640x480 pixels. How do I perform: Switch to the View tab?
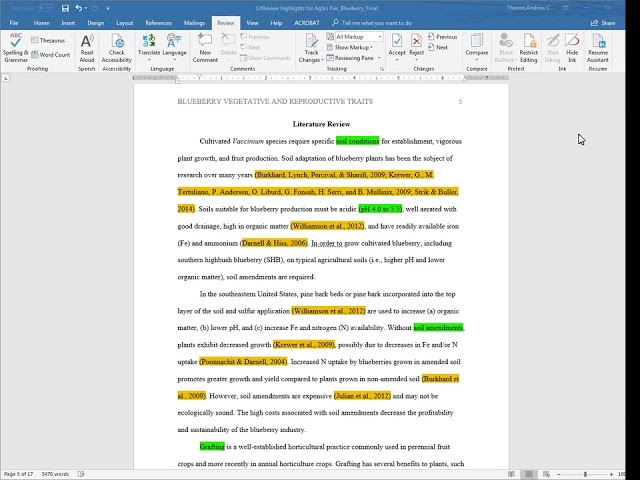tap(252, 23)
